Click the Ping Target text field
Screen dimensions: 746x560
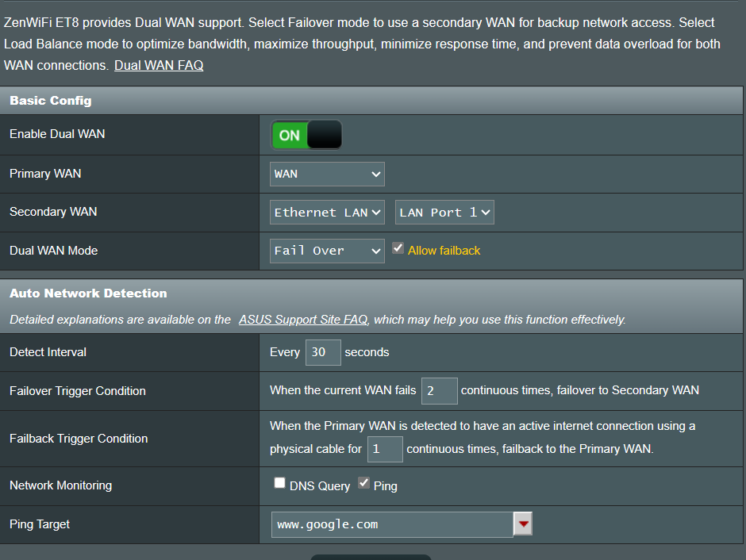(x=392, y=524)
